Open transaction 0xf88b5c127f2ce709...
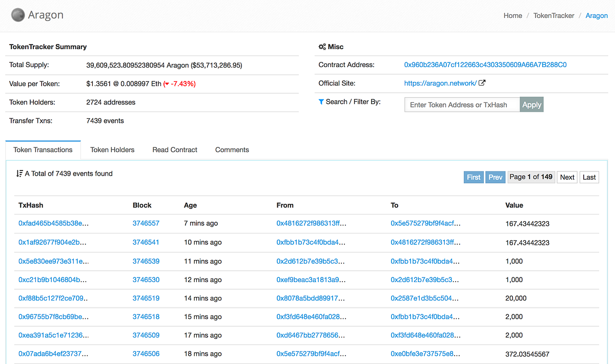The image size is (615, 364). point(53,298)
